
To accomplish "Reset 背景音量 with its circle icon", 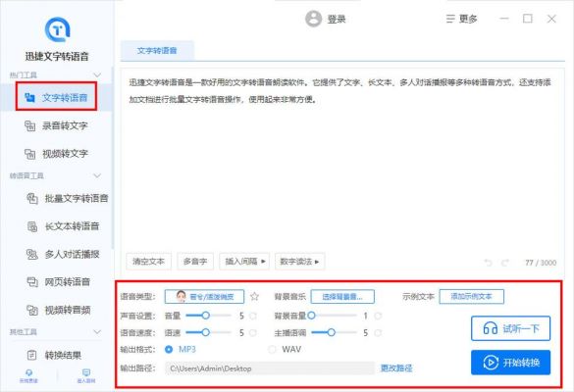I will point(378,316).
